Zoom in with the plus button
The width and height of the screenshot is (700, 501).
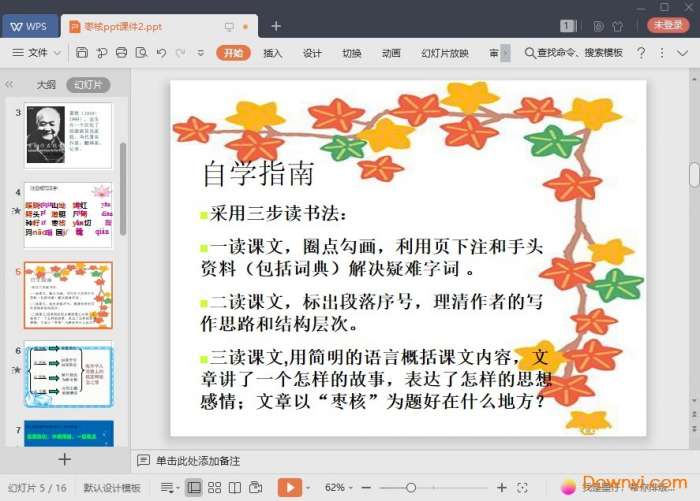click(501, 488)
